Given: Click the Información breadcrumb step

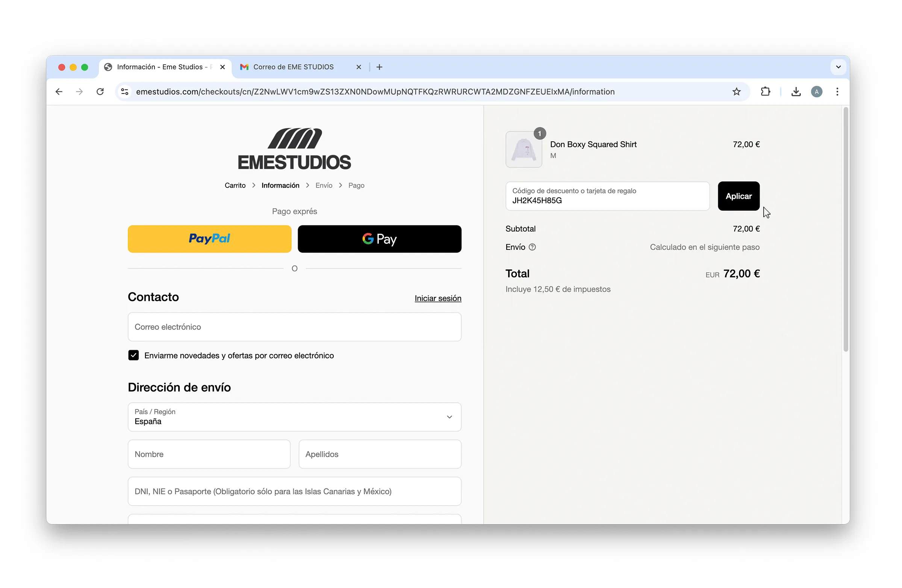Looking at the screenshot, I should pos(280,185).
